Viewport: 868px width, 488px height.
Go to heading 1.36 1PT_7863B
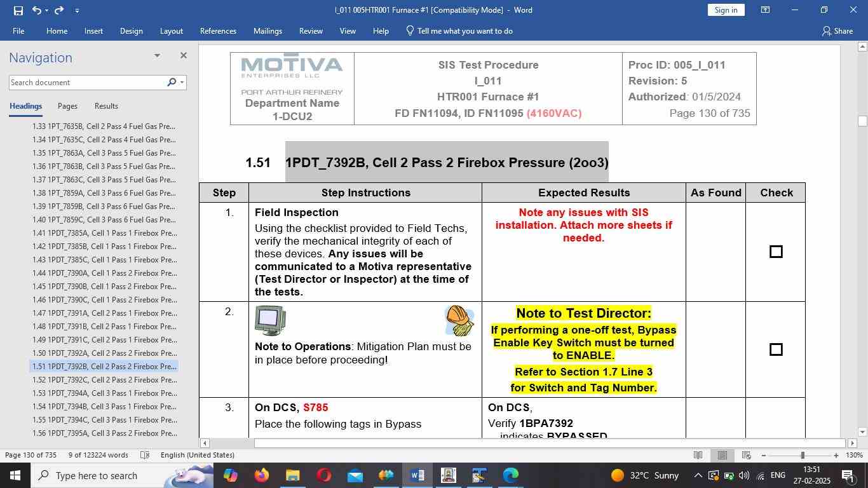(x=104, y=166)
